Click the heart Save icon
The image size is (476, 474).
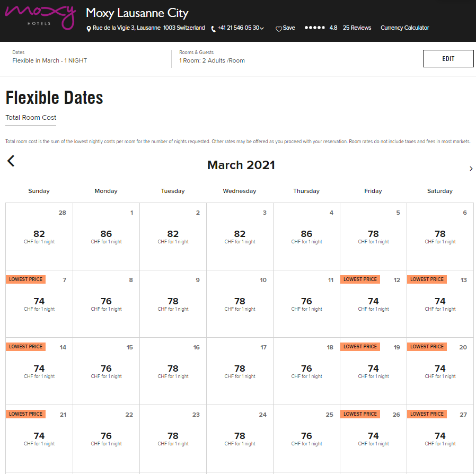(x=279, y=29)
